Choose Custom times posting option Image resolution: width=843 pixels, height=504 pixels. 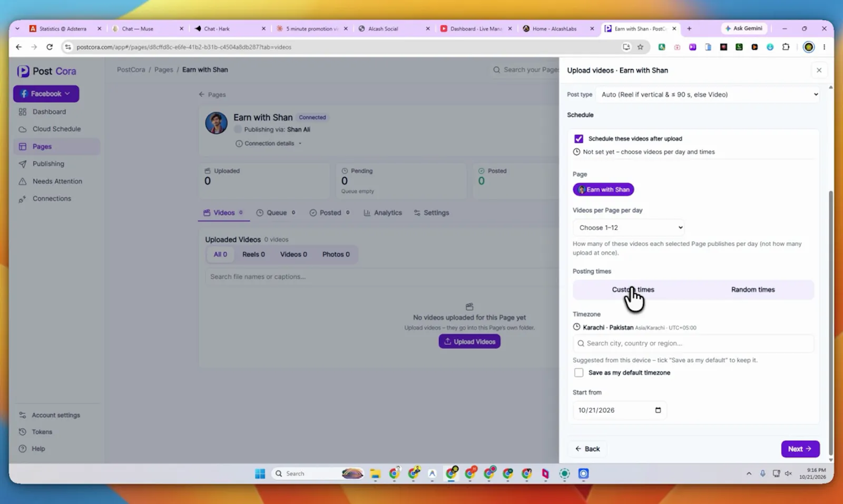[633, 290]
